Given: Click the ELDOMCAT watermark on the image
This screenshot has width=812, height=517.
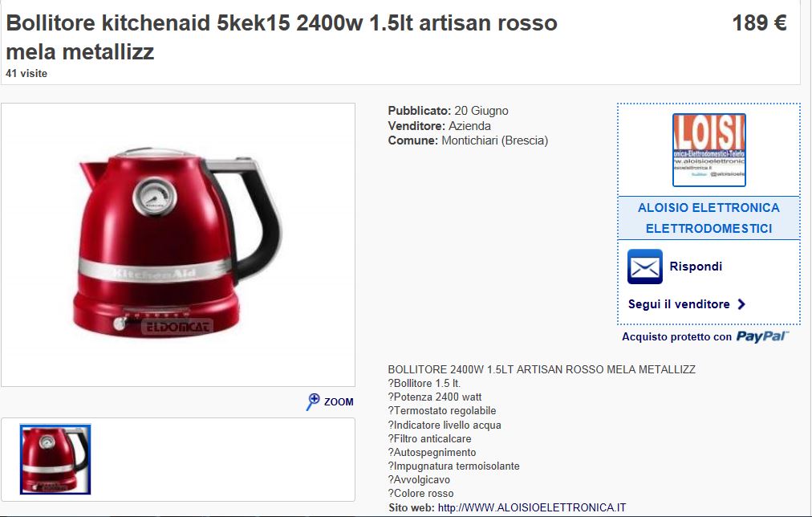Looking at the screenshot, I should coord(177,327).
